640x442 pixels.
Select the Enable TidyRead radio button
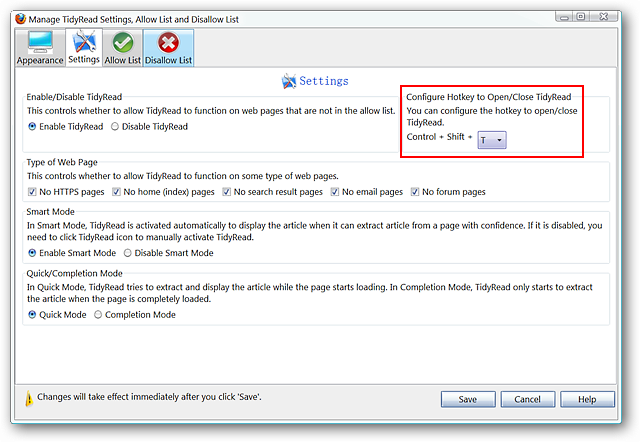[x=32, y=127]
